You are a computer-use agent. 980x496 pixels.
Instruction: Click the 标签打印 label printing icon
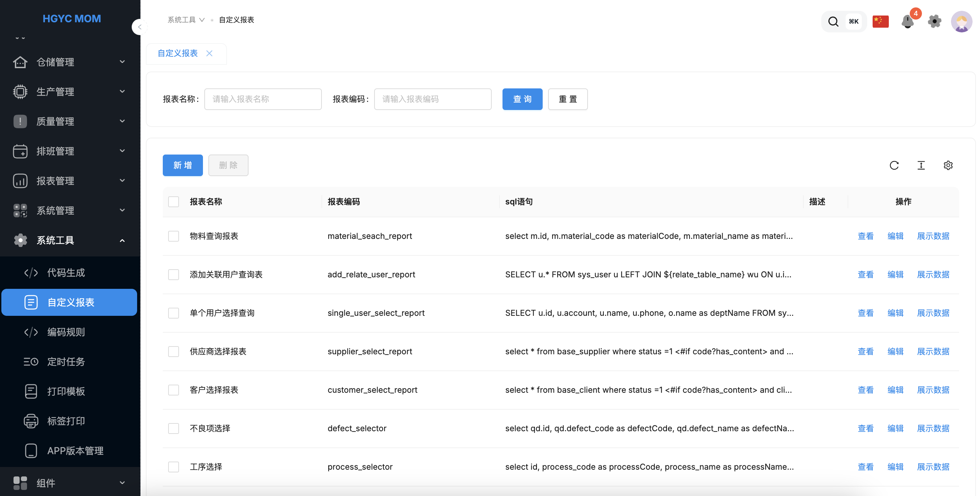coord(30,421)
